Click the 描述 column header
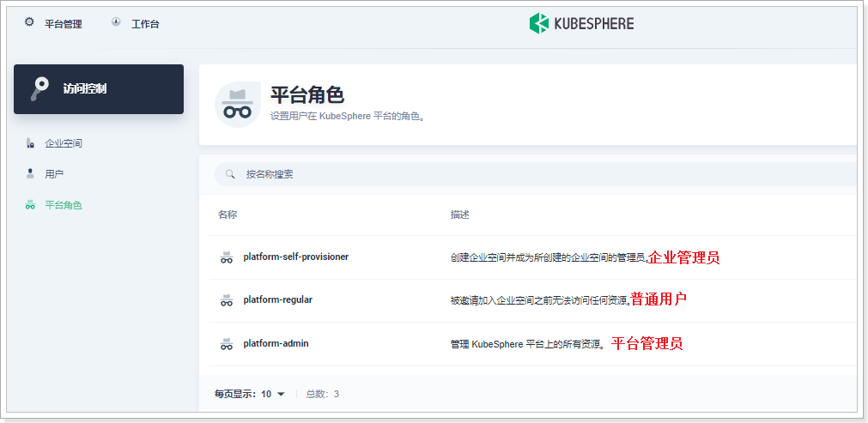 (x=460, y=215)
